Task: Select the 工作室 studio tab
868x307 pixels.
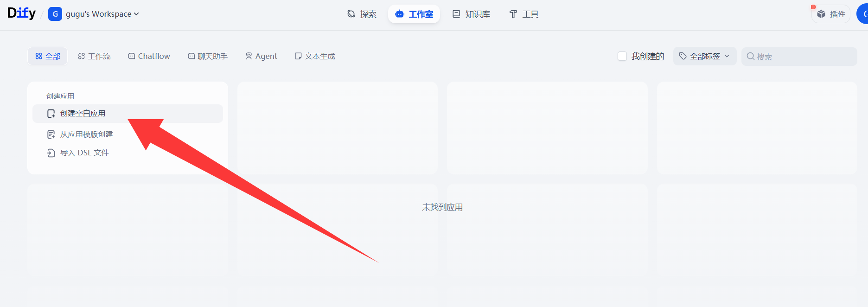Action: click(414, 14)
